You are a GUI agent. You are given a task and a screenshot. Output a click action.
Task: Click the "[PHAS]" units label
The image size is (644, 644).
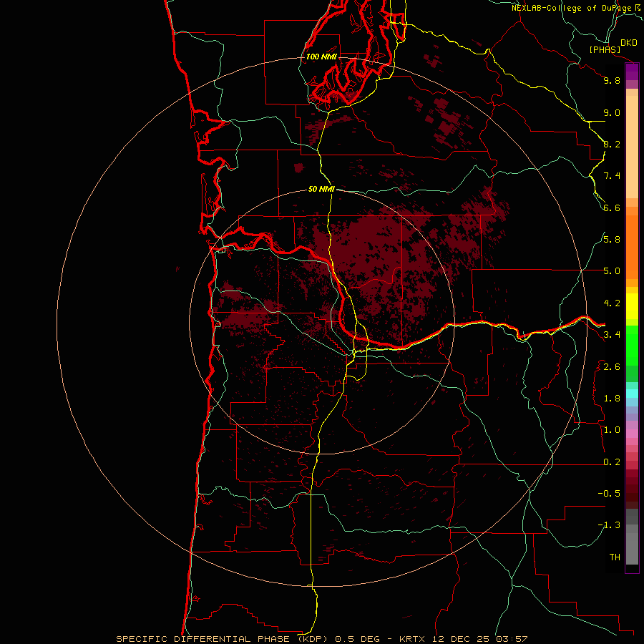coord(605,49)
